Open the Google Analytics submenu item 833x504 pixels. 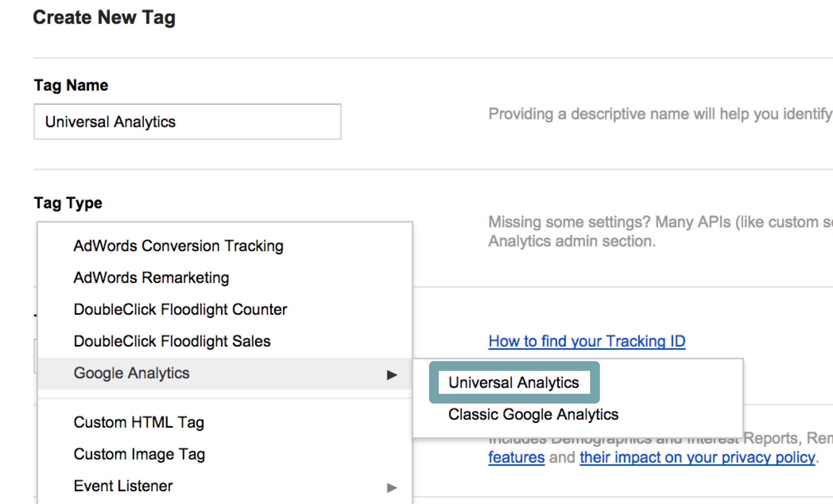pyautogui.click(x=225, y=373)
